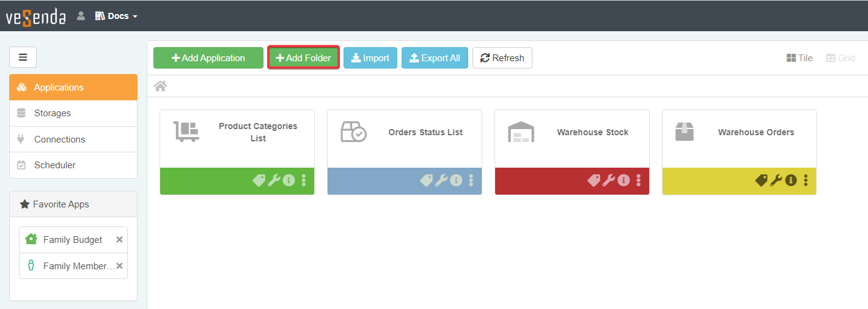Open wrench settings on Orders Status List

pos(441,180)
